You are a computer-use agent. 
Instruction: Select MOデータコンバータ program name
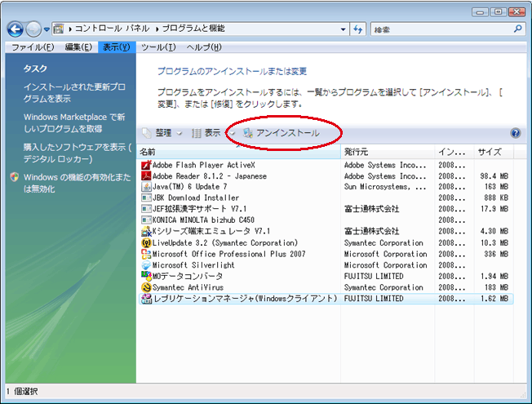[188, 276]
